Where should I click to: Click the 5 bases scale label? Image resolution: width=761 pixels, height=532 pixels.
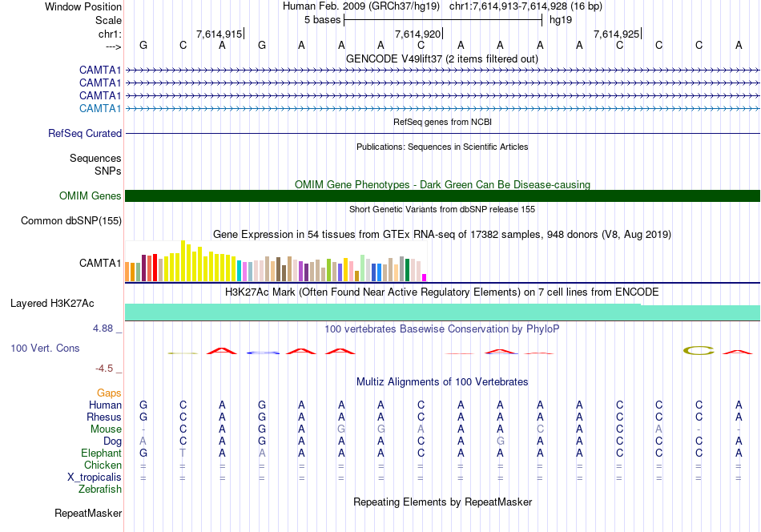tap(322, 20)
